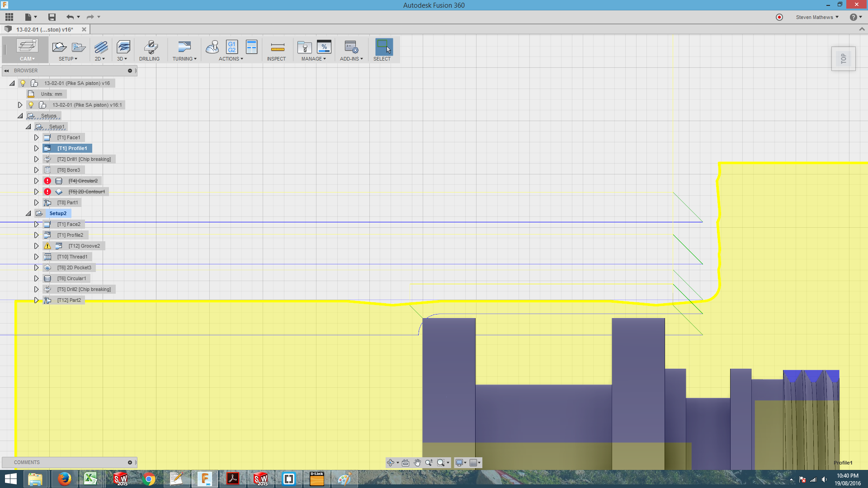This screenshot has width=868, height=488.
Task: Open the Inspect measuring tool
Action: (277, 50)
